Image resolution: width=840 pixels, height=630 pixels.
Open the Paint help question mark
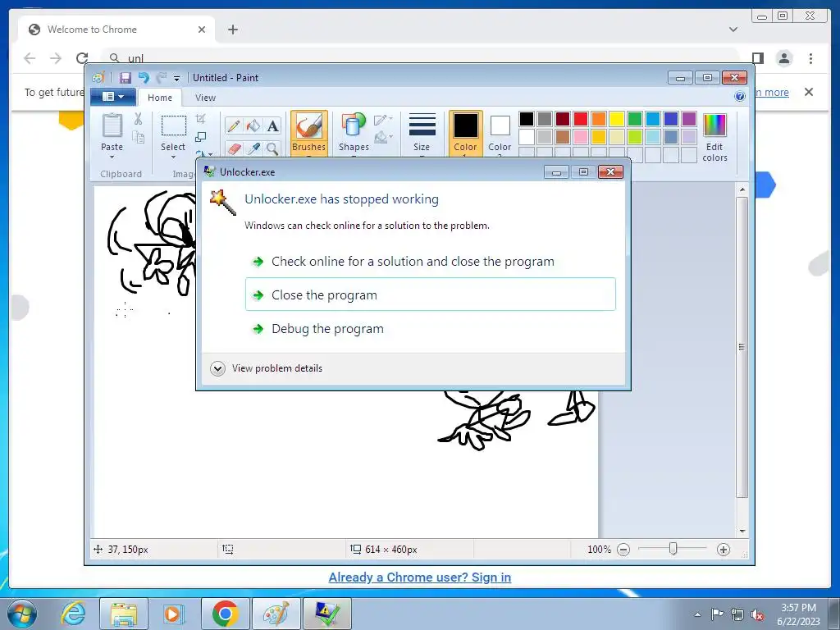tap(740, 97)
